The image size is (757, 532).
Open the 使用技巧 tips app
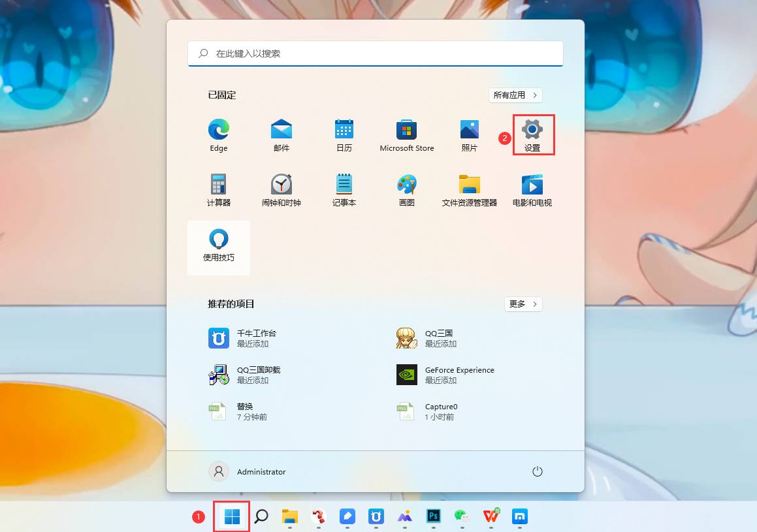click(218, 248)
